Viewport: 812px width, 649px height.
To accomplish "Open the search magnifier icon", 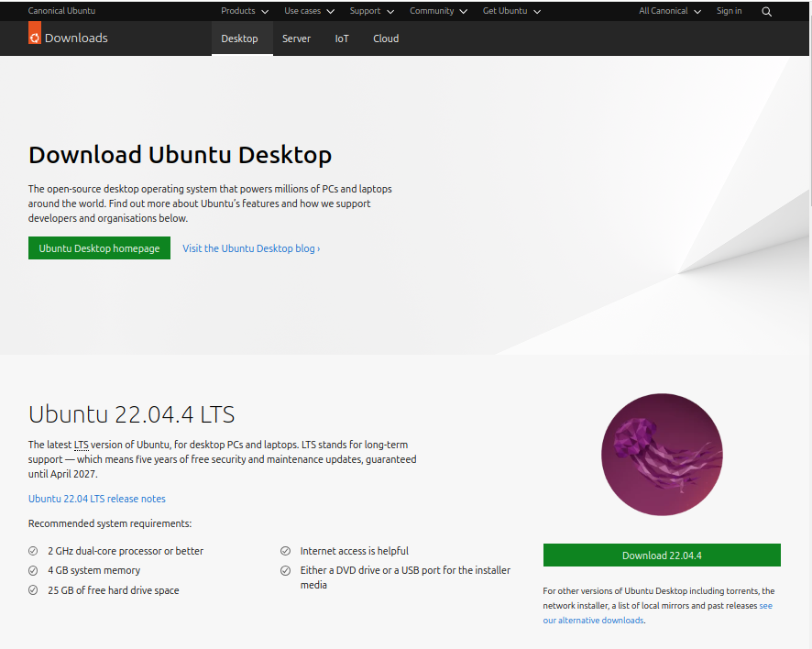I will tap(767, 11).
